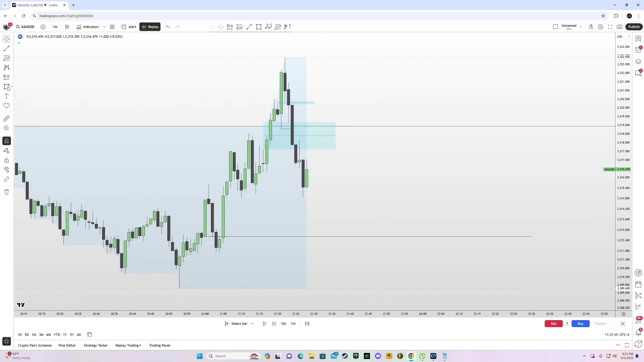Select the XABCD pattern tool
This screenshot has height=362, width=644.
click(x=6, y=67)
